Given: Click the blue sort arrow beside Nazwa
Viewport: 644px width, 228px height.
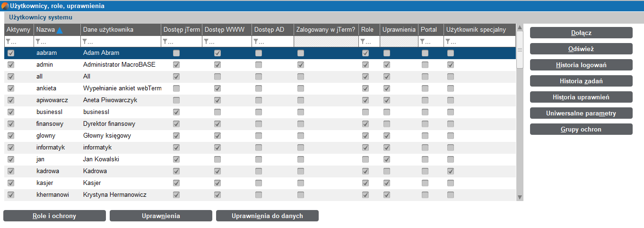Looking at the screenshot, I should point(60,30).
